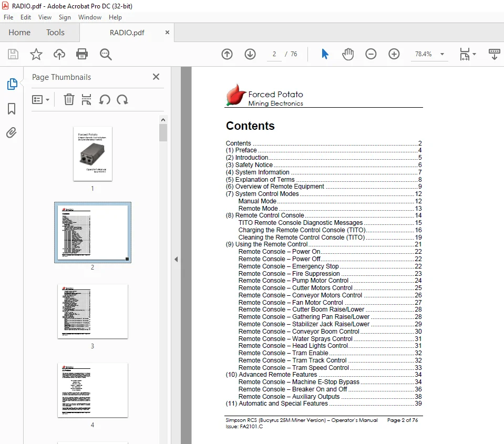Go to previous page with the up arrow
This screenshot has width=504, height=444.
click(227, 54)
